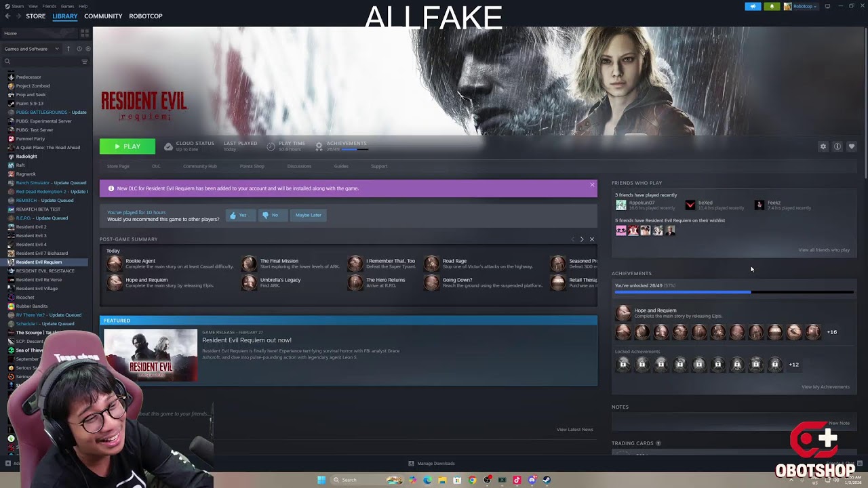Go back with the left arrow navigation icon

8,16
